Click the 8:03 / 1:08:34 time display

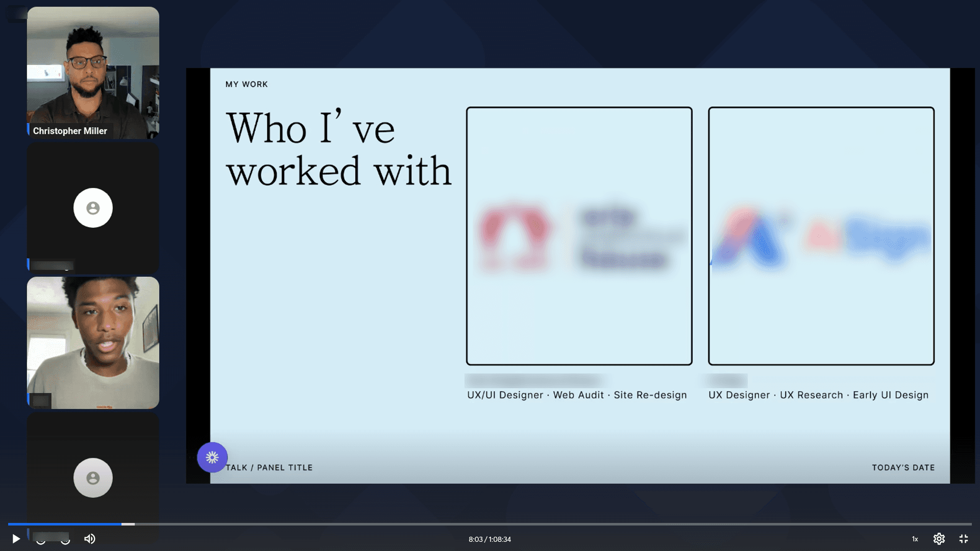(489, 539)
